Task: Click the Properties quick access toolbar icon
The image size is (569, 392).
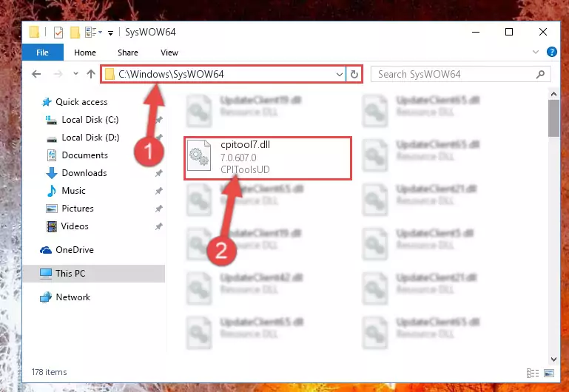Action: (58, 33)
